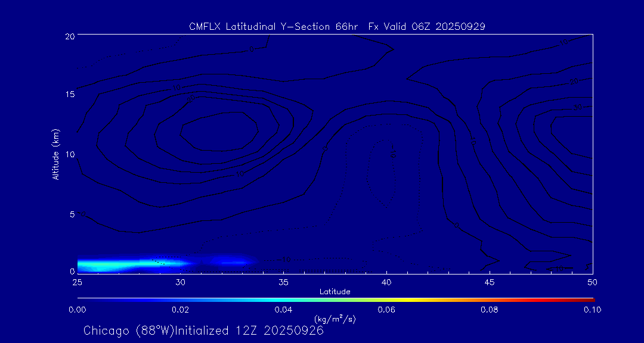Viewport: 644px width, 343px height.
Task: Click altitude axis tick label '20'
Action: (69, 36)
